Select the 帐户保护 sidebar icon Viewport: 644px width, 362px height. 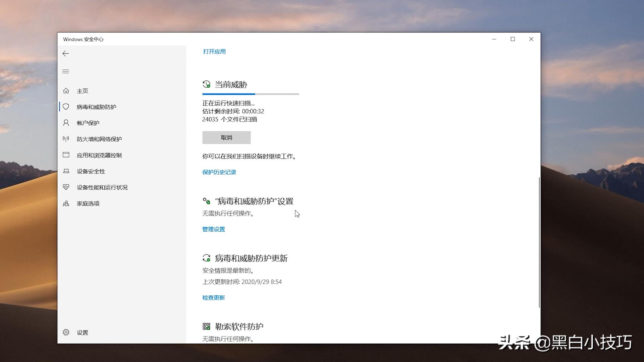[x=66, y=123]
